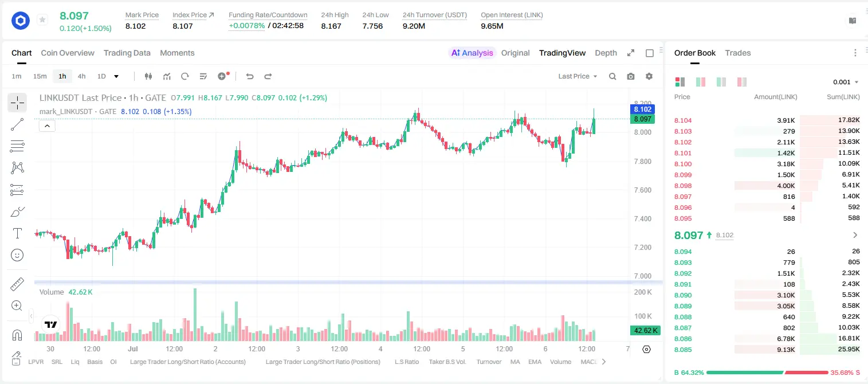Click the buy/sell ratio bar
868x384 pixels.
pos(767,373)
